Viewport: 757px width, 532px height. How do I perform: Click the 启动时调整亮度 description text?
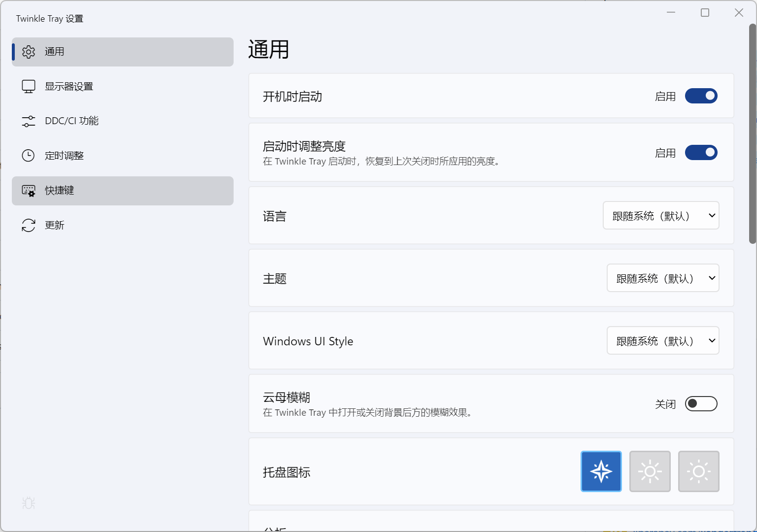coord(382,161)
